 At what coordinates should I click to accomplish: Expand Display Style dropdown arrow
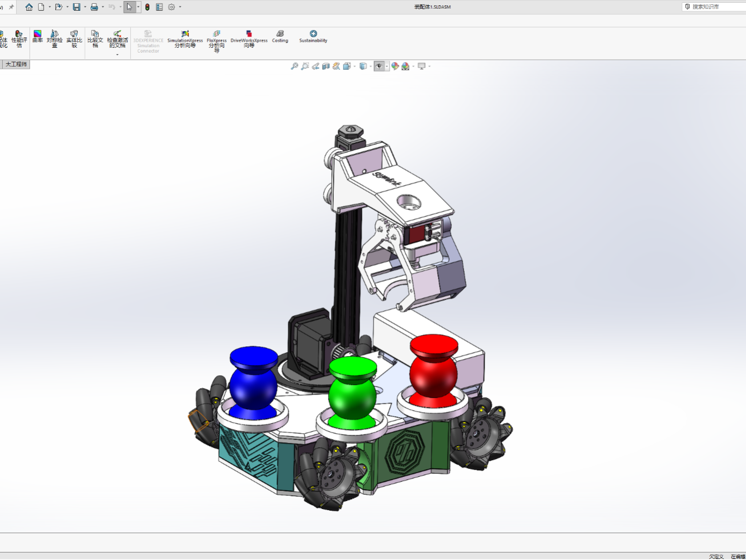click(371, 66)
